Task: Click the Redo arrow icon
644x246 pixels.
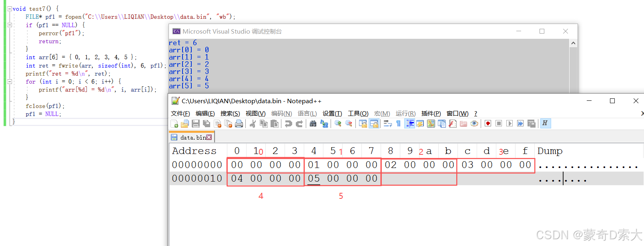Action: [x=299, y=124]
